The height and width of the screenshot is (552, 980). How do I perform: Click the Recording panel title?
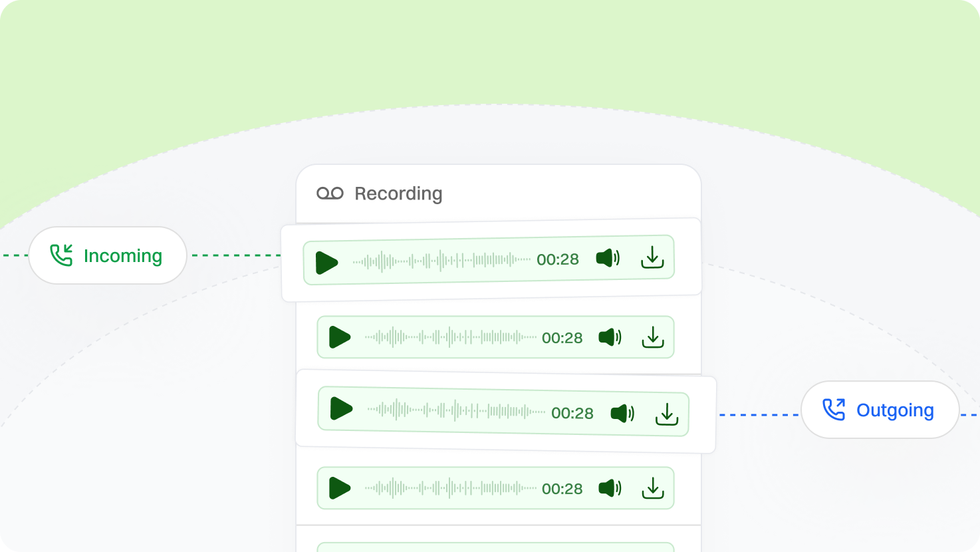(398, 194)
